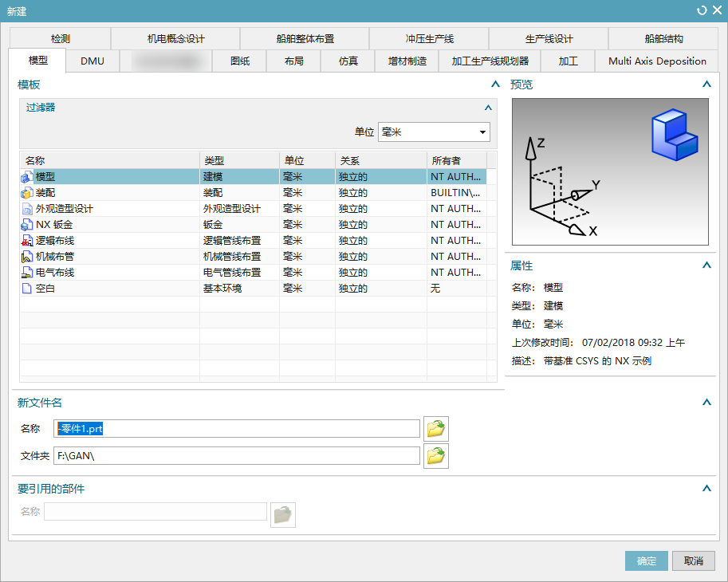Screen dimensions: 728x582
Task: Click the 空白 blank template icon
Action: click(27, 289)
